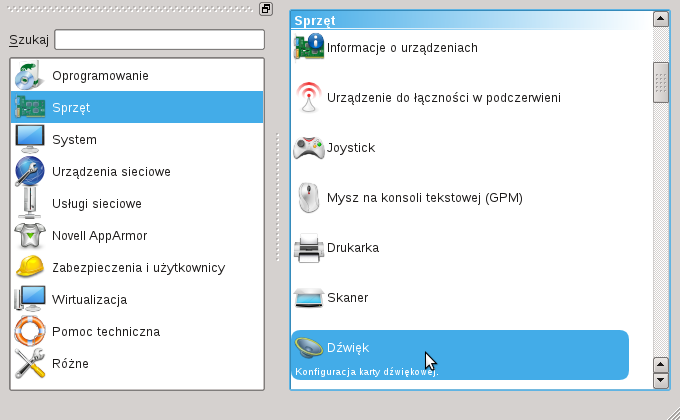Select the Usługi sieciowe category

coord(96,204)
